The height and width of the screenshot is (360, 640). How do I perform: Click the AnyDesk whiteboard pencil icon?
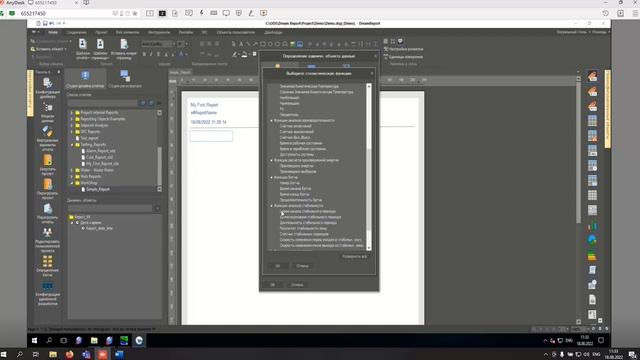coord(251,13)
